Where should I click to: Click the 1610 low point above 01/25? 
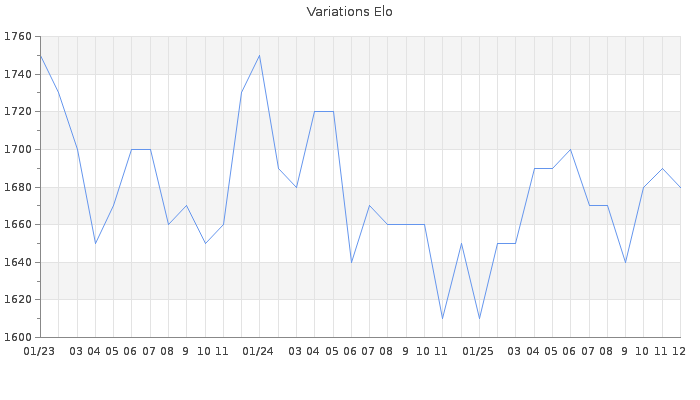(479, 318)
